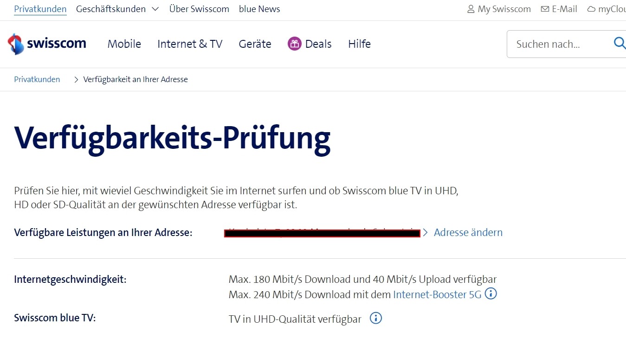Click the Adresse ändern link
The height and width of the screenshot is (364, 626).
(x=468, y=232)
